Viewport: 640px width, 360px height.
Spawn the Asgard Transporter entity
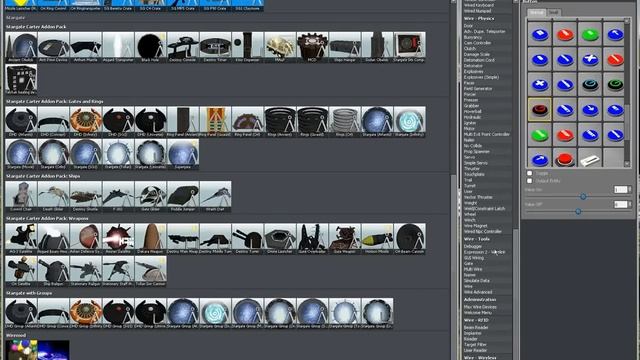pos(118,47)
